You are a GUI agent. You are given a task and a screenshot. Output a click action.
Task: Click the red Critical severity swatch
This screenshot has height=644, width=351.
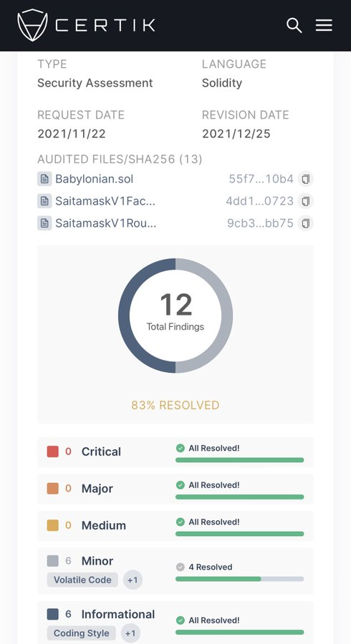coord(52,452)
